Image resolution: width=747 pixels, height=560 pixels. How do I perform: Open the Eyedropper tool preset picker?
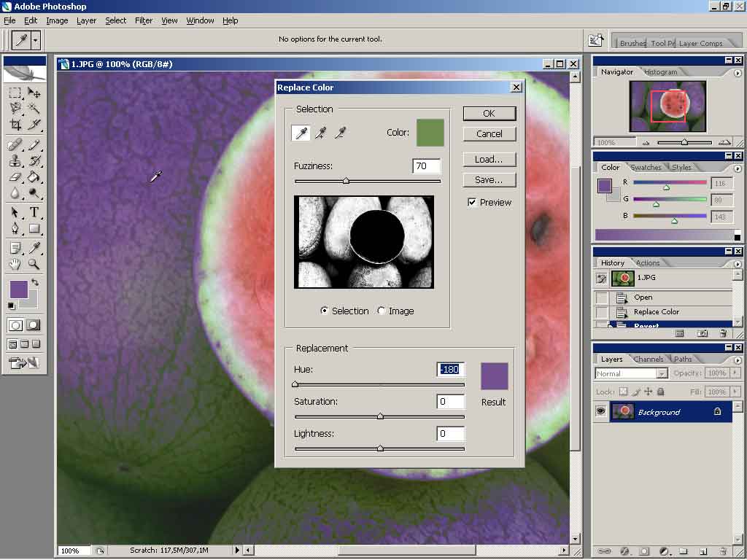tap(36, 41)
